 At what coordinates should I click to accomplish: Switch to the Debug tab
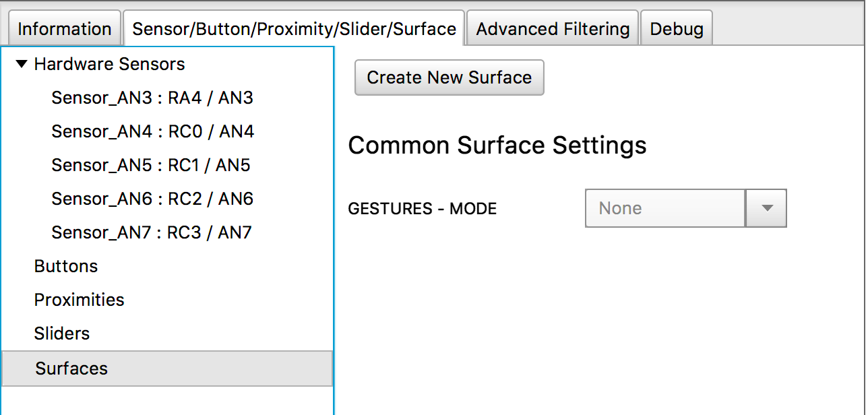676,28
